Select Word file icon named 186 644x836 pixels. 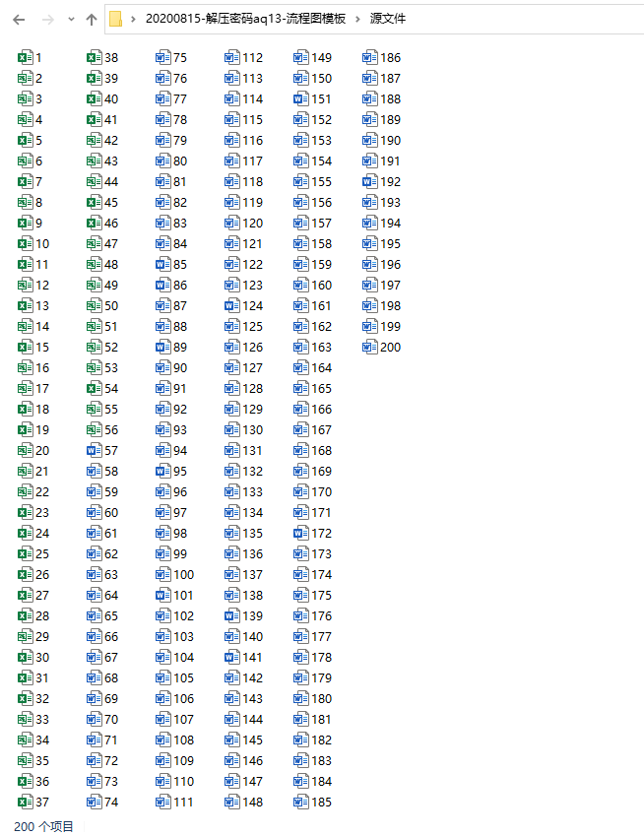(x=370, y=57)
